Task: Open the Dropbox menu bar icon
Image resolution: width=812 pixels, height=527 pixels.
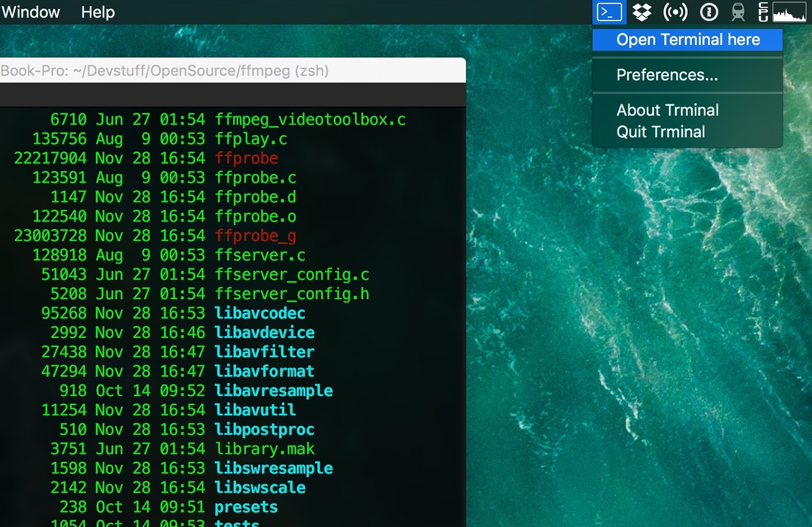Action: 642,12
